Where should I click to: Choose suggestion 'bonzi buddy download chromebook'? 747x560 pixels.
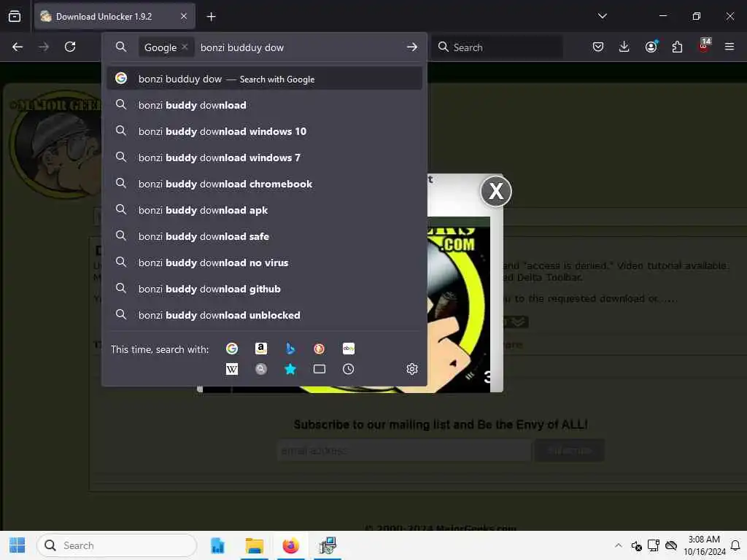click(x=264, y=183)
